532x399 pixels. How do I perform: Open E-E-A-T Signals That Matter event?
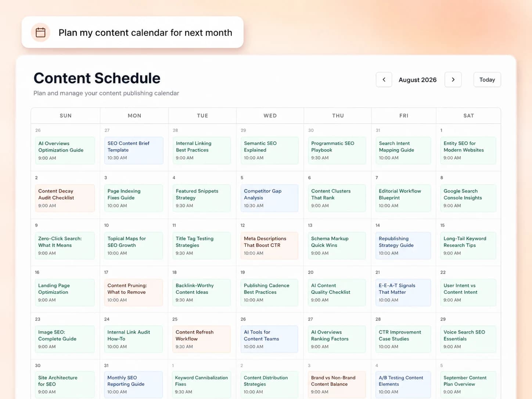click(403, 293)
